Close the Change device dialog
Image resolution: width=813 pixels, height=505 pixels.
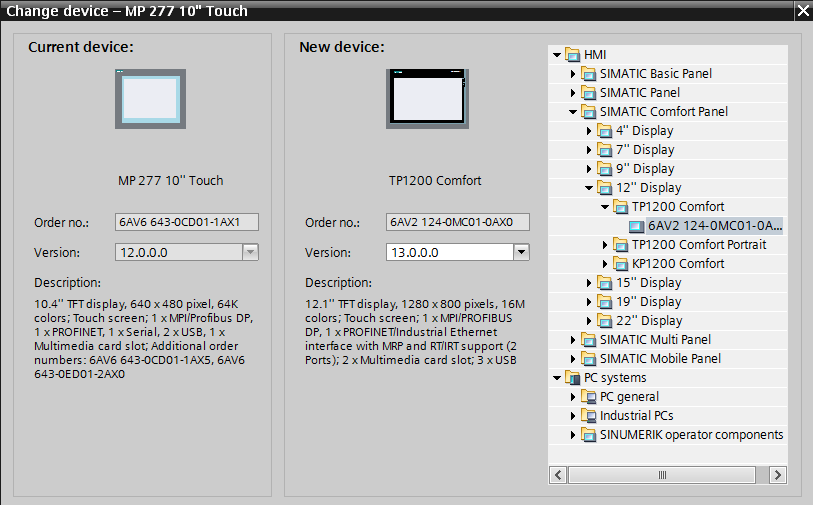[x=803, y=10]
